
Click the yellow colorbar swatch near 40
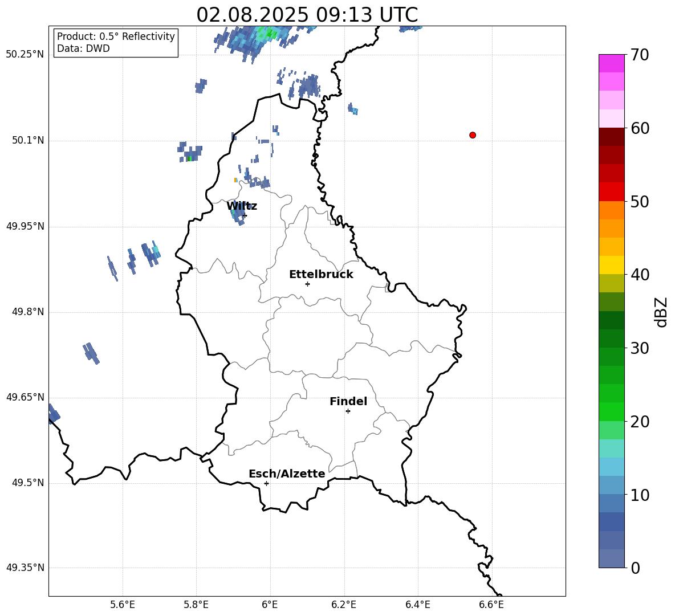611,265
